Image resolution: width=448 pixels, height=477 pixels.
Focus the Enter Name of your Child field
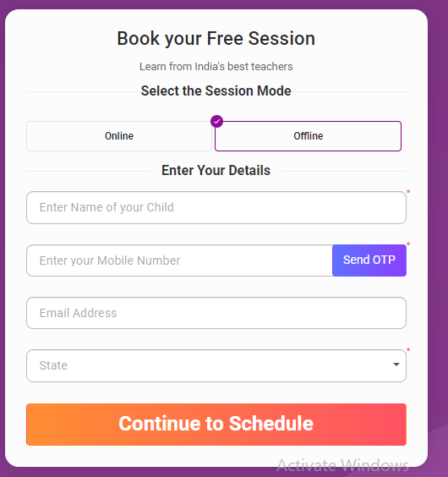216,207
